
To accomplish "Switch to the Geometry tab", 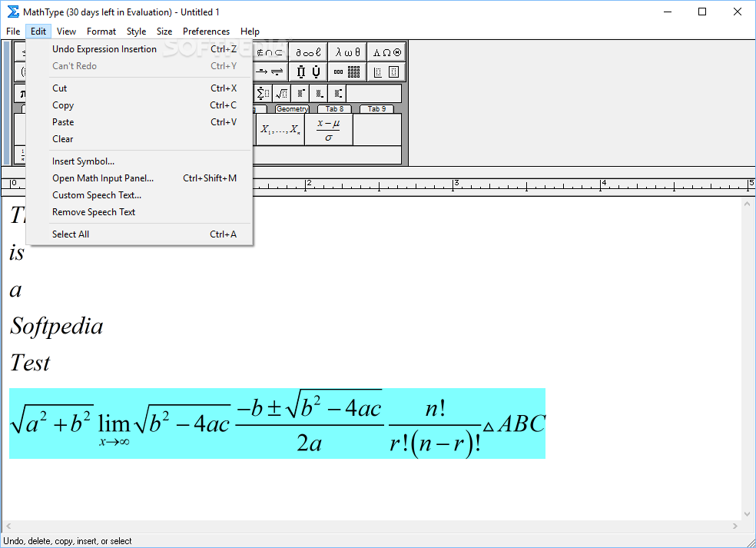I will click(292, 109).
